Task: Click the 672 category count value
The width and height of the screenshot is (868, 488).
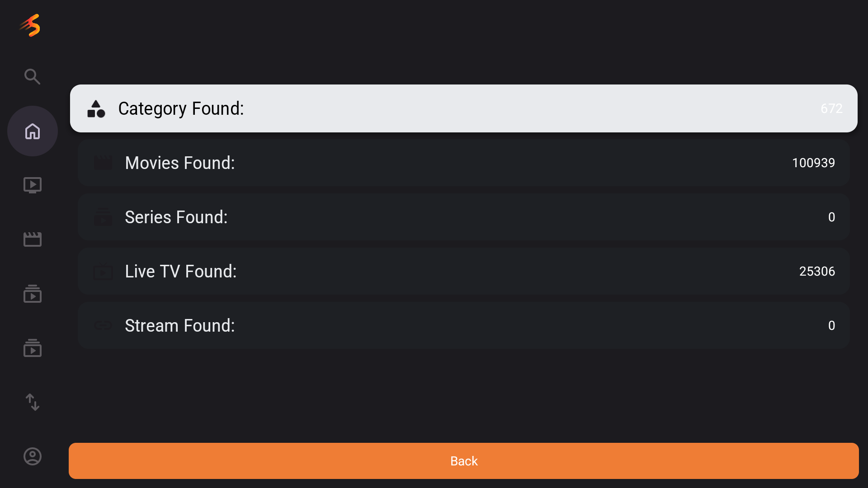Action: (x=831, y=108)
